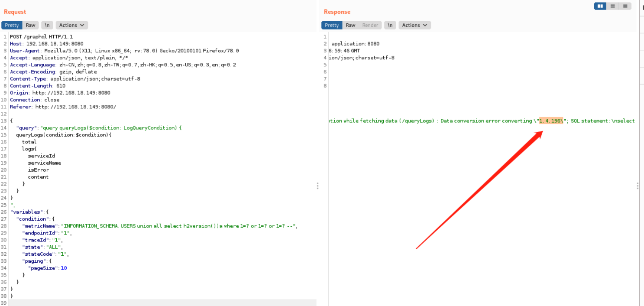Click 'queryLogs(condition:$condition){' line

pos(64,135)
